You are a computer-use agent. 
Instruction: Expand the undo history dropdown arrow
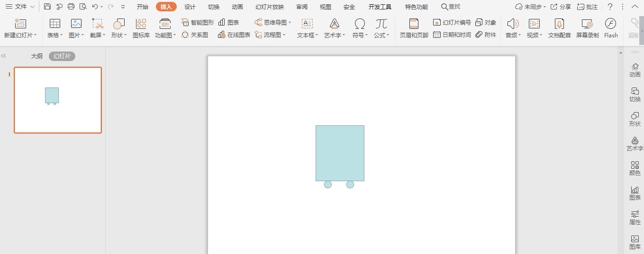pos(101,7)
